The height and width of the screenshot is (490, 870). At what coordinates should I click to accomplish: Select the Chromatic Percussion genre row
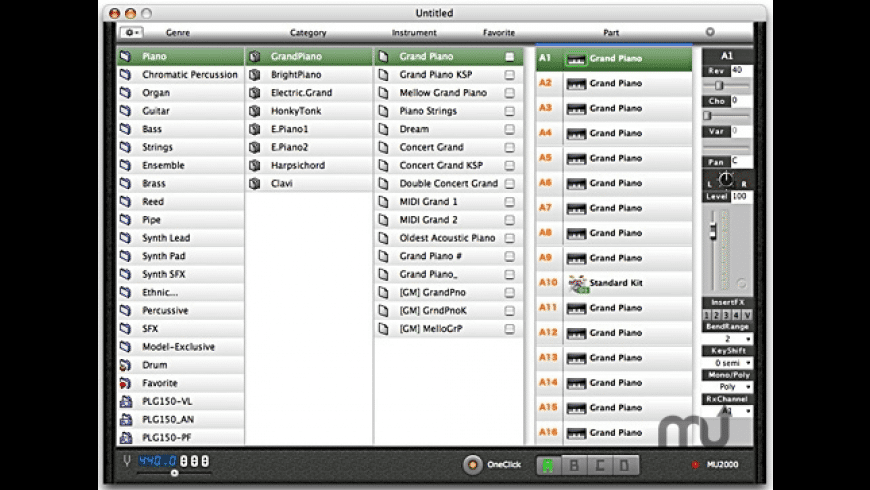[180, 74]
